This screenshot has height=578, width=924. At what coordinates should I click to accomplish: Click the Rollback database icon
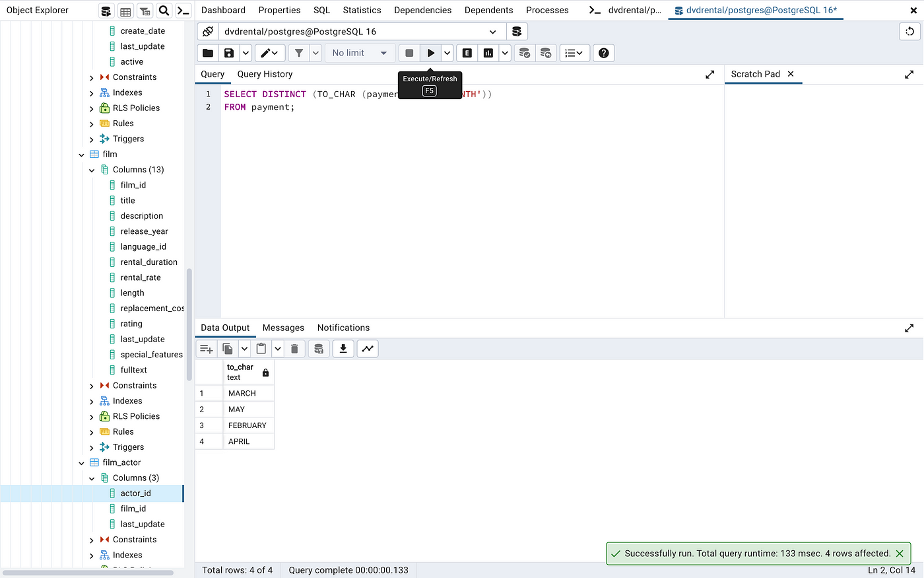546,53
